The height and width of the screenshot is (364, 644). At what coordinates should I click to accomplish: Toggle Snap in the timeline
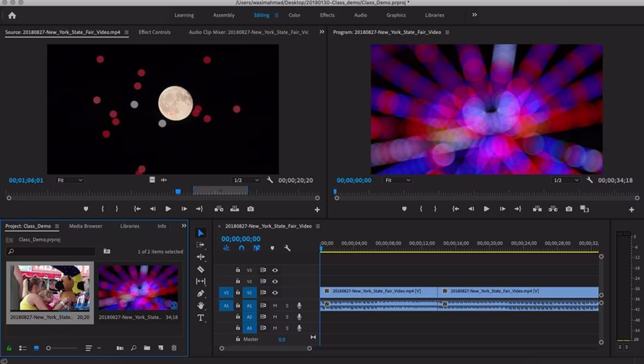point(242,248)
